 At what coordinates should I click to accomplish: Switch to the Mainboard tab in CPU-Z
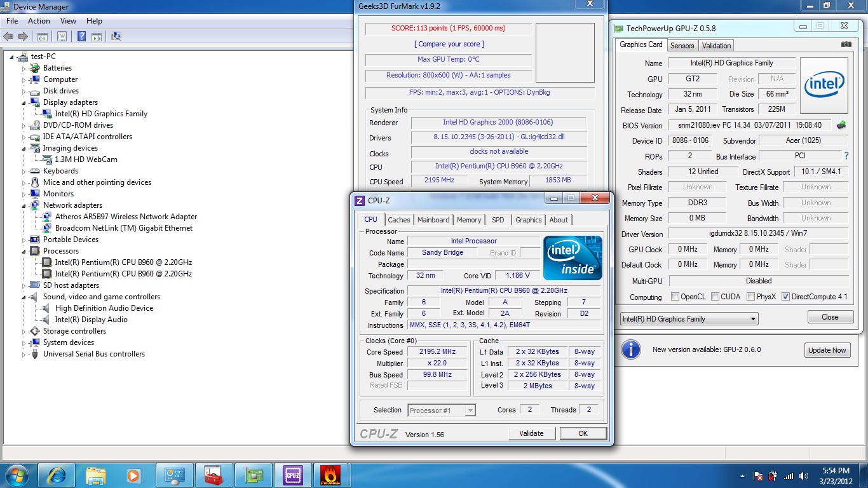click(433, 220)
